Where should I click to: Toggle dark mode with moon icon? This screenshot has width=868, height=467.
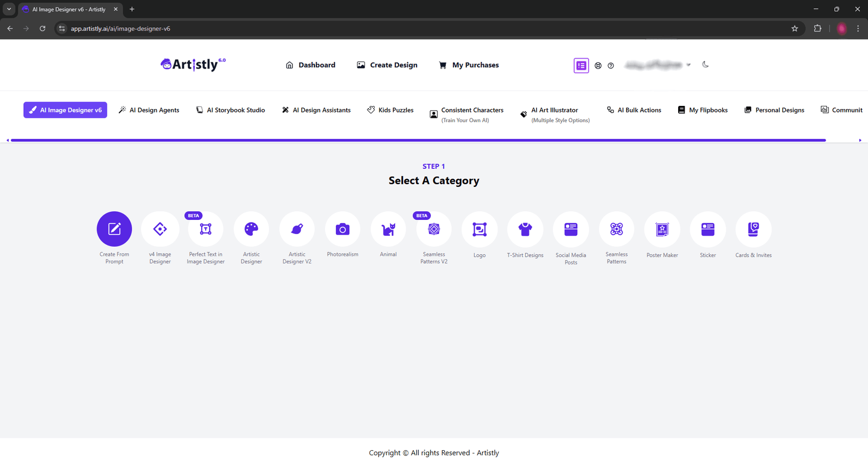tap(705, 65)
